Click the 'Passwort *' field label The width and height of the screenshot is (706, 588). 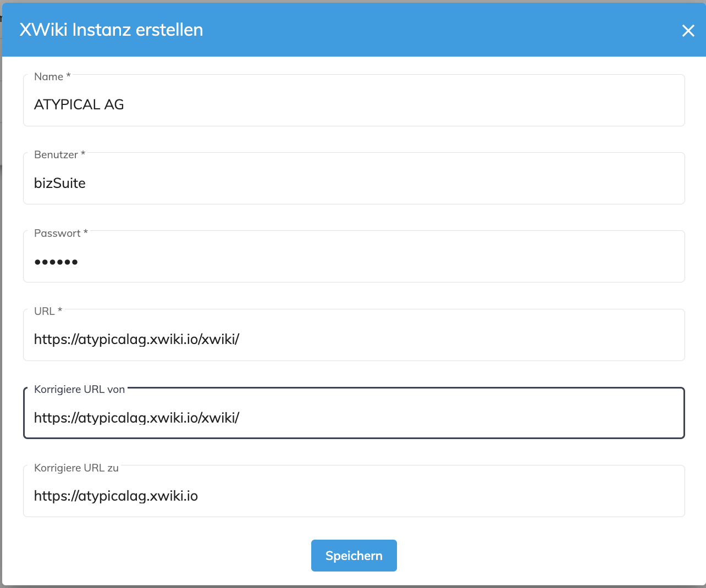point(61,233)
